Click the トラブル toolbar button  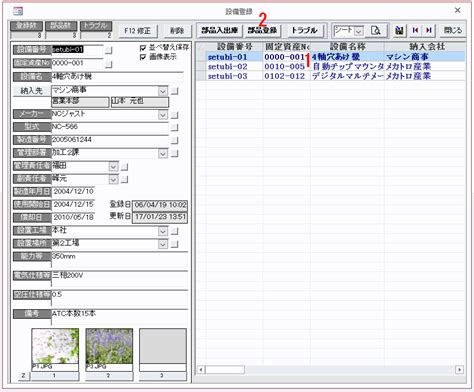pyautogui.click(x=304, y=30)
